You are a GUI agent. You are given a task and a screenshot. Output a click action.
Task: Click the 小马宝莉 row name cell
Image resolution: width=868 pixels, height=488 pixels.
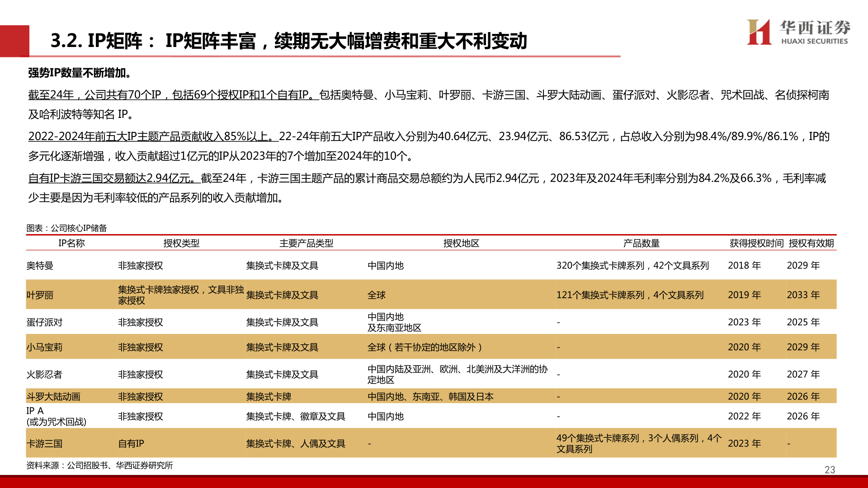click(44, 347)
